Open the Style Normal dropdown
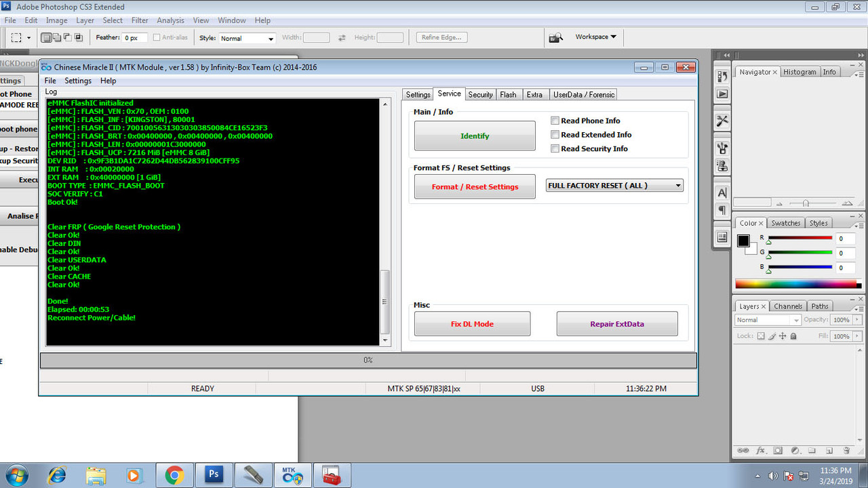 pyautogui.click(x=247, y=38)
